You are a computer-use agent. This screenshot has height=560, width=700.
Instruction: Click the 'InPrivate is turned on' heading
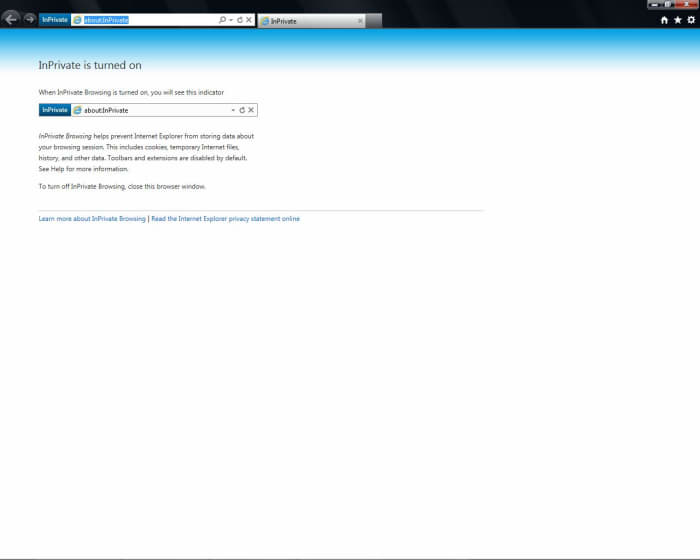pyautogui.click(x=90, y=65)
